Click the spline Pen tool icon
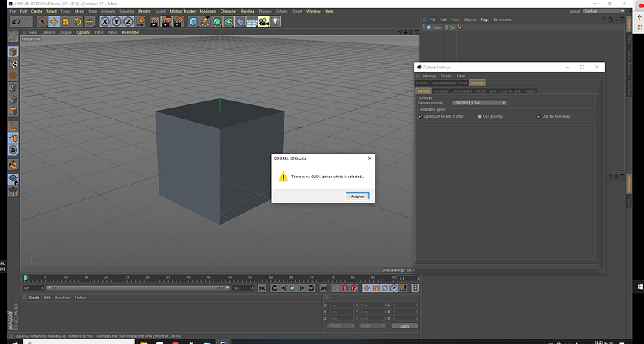644x344 pixels. coord(205,22)
